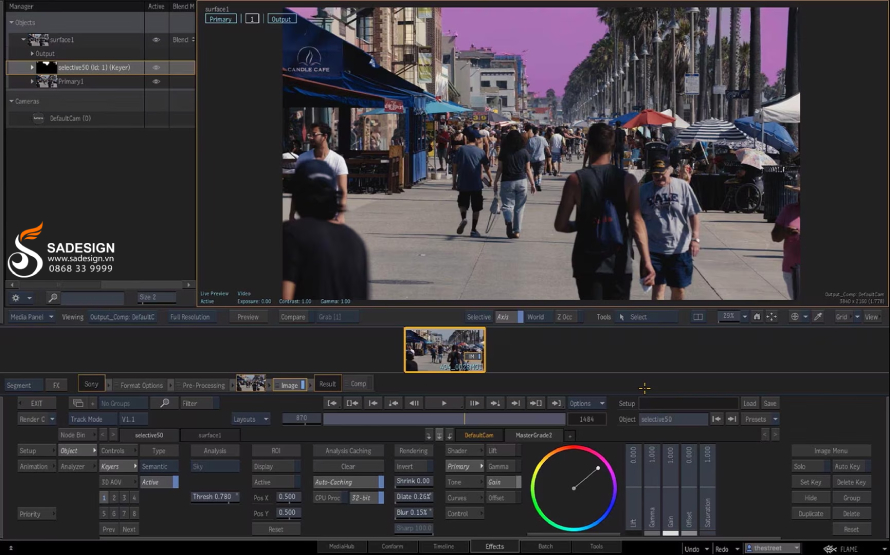Switch to the MasterGrade2 tab

click(534, 435)
